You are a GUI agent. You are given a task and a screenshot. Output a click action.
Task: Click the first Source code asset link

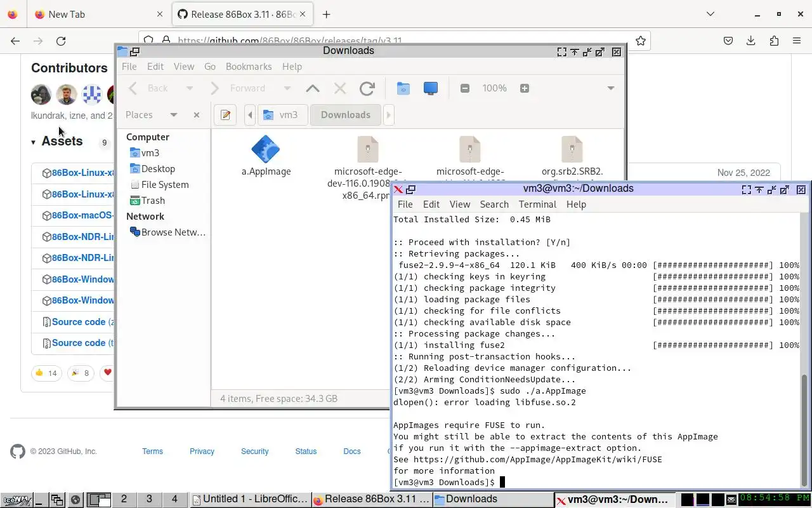click(x=79, y=322)
